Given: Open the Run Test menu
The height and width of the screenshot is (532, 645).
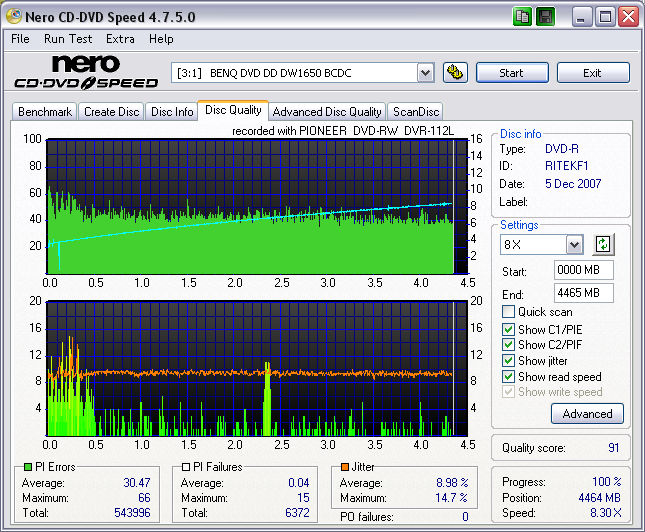Looking at the screenshot, I should (68, 39).
